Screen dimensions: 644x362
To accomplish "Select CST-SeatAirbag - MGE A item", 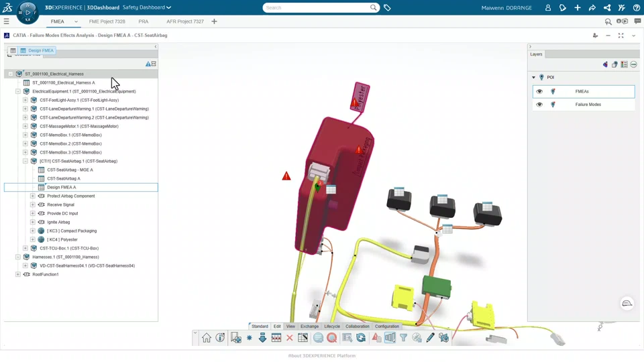I will [x=70, y=170].
